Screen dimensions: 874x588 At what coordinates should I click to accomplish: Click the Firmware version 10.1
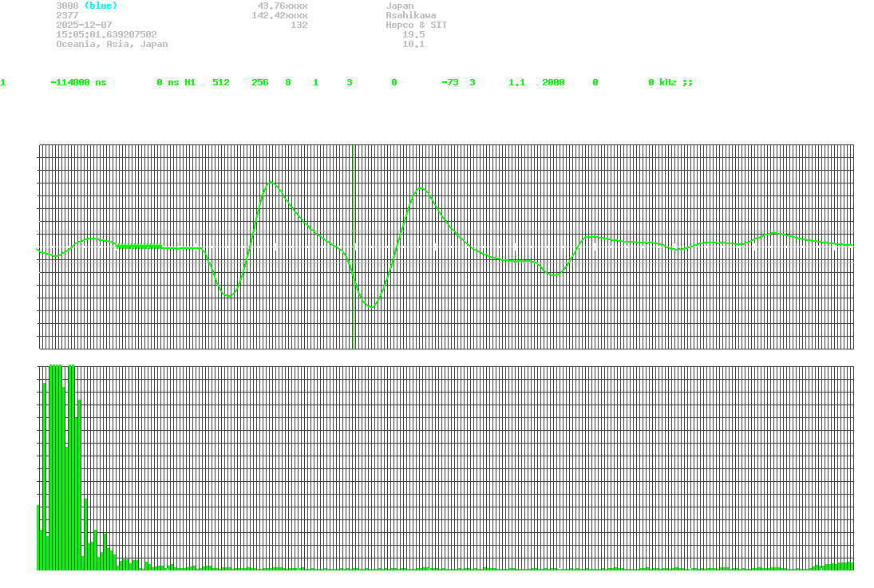tap(413, 44)
